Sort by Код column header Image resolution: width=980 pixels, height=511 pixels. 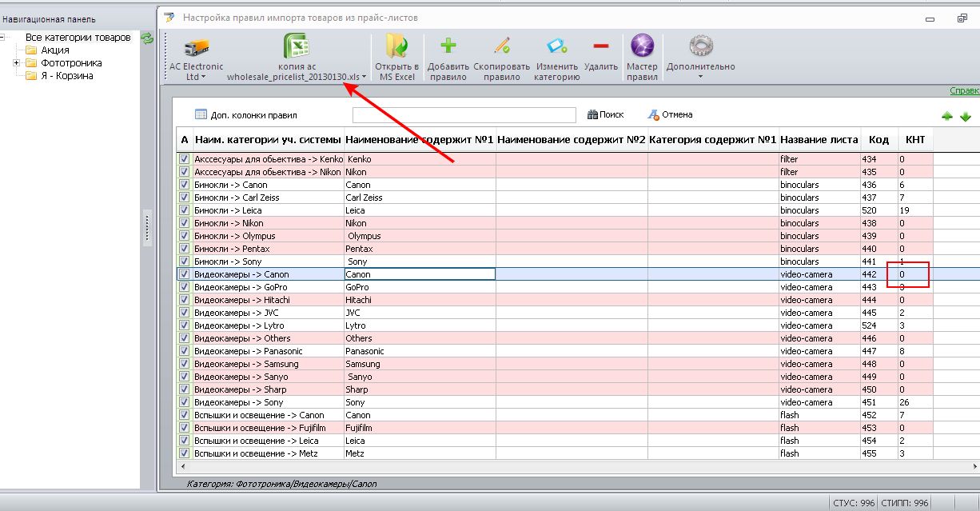pyautogui.click(x=878, y=140)
